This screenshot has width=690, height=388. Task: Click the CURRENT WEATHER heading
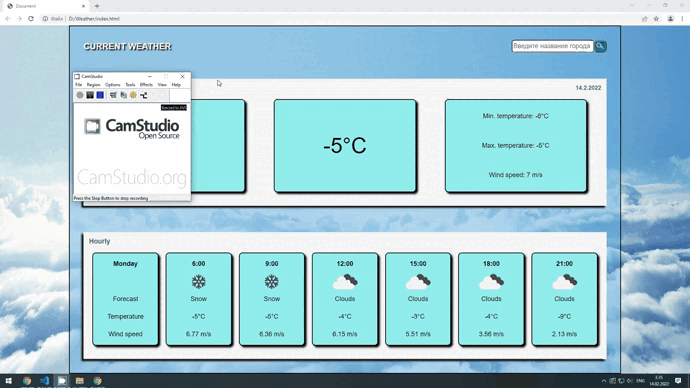[128, 47]
